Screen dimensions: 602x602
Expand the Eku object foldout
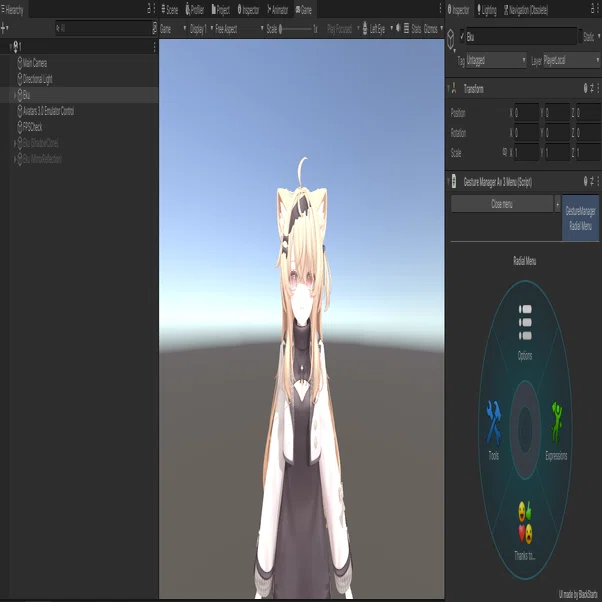[x=15, y=95]
